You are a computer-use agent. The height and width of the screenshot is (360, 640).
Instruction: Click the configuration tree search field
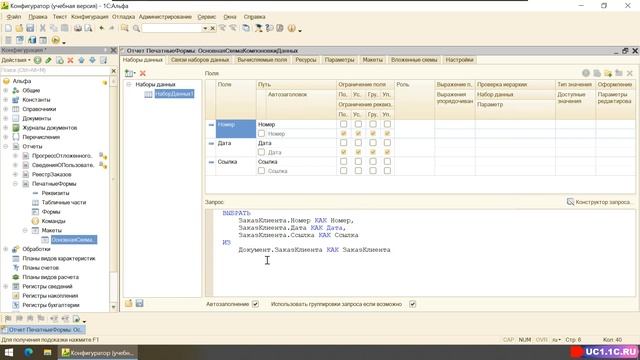[x=55, y=71]
